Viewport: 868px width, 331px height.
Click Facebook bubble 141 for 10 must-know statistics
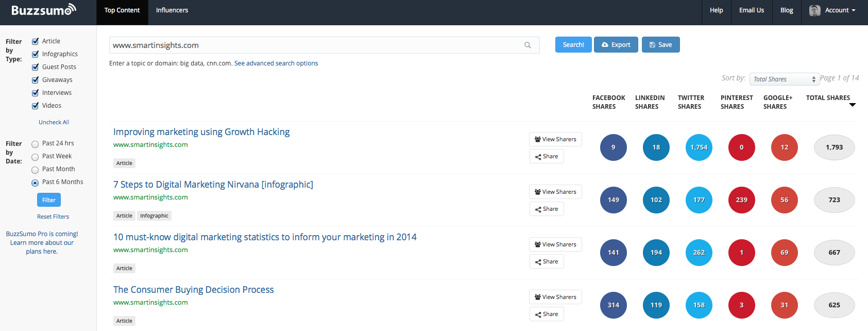pos(614,253)
